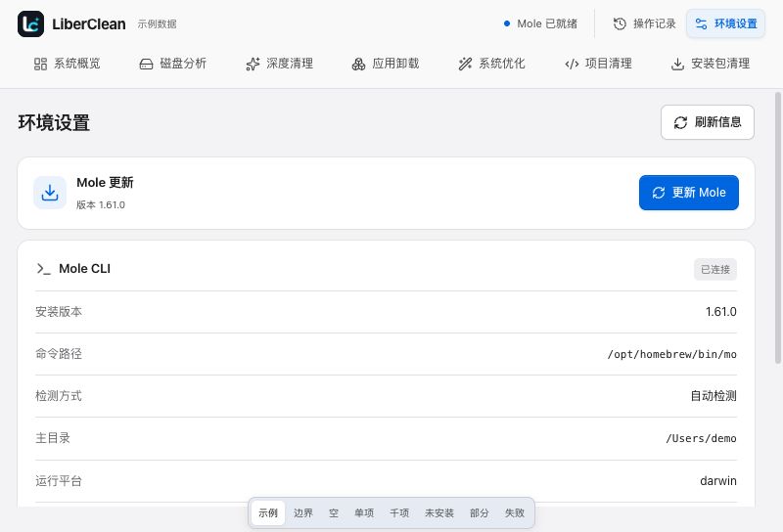Select the 边界 scenario option
Image resolution: width=783 pixels, height=532 pixels.
pyautogui.click(x=303, y=513)
